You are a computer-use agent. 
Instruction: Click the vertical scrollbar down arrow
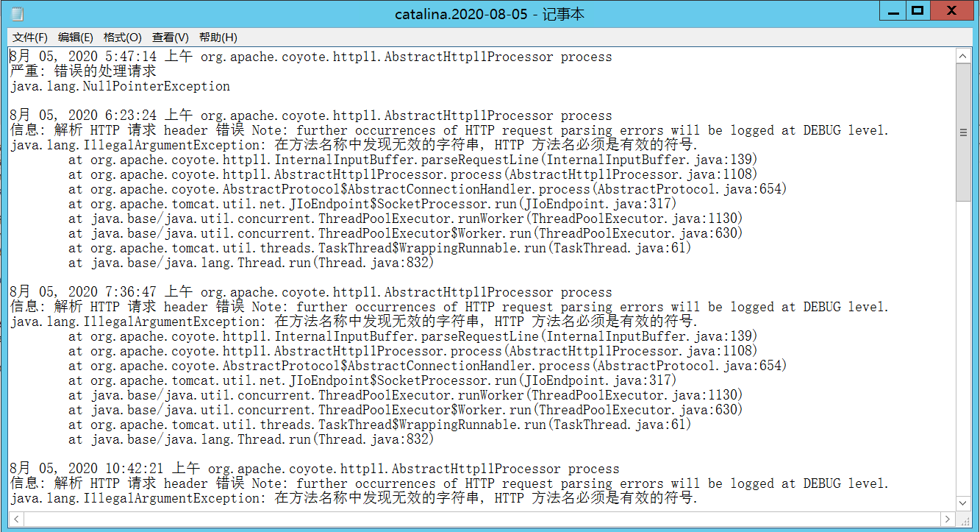962,503
